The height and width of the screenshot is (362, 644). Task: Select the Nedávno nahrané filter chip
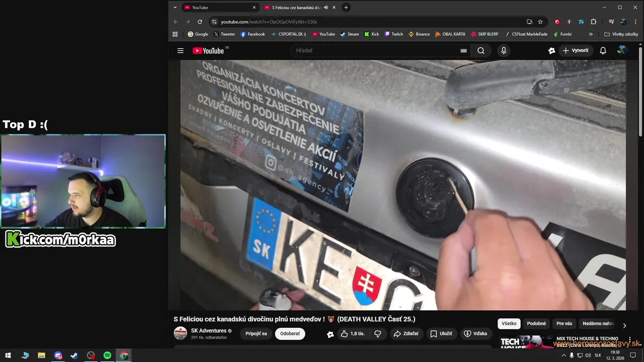pyautogui.click(x=598, y=324)
